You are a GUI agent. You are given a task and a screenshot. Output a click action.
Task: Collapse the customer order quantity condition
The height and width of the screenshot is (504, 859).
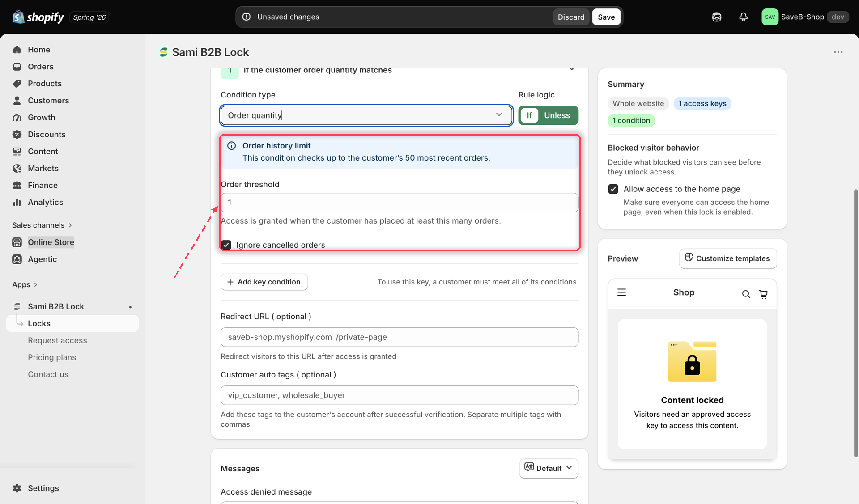pyautogui.click(x=571, y=69)
